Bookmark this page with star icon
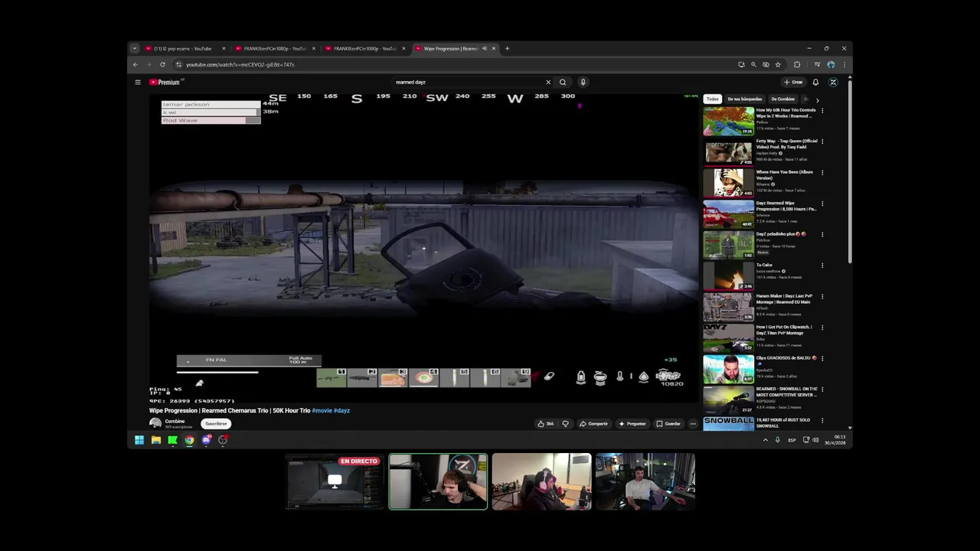Image resolution: width=980 pixels, height=551 pixels. [x=778, y=64]
